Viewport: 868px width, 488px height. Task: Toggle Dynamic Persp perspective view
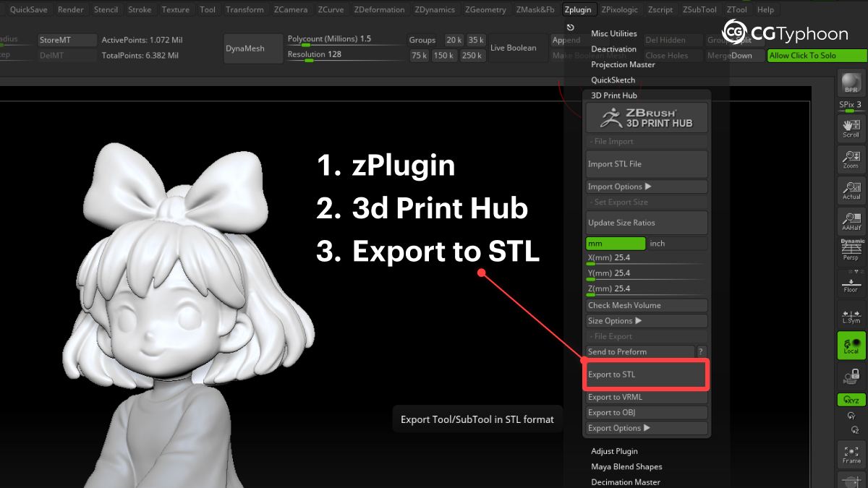(x=851, y=250)
